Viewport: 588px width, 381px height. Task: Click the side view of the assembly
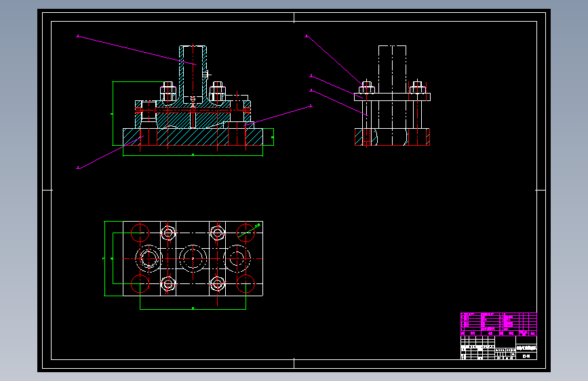[392, 96]
